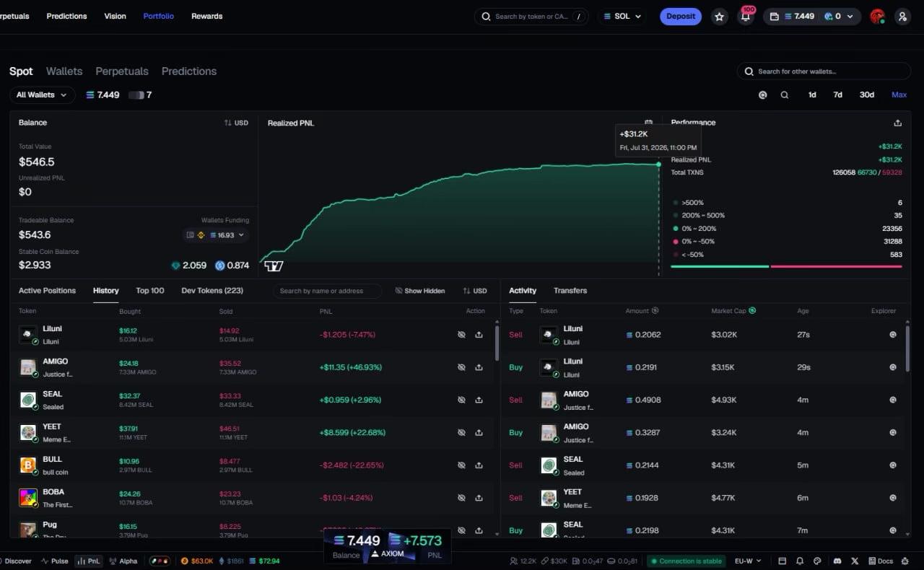Click the BOBA token icon in History

(x=28, y=497)
